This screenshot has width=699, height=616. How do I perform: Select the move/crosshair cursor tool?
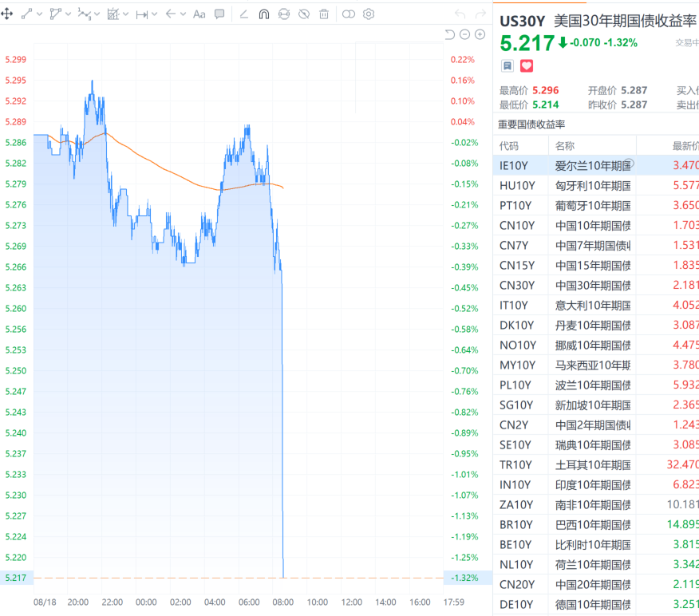[6, 14]
